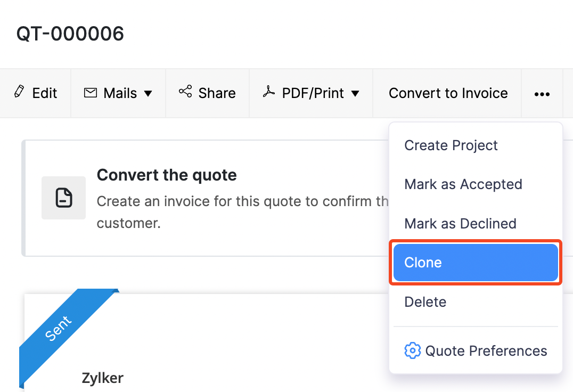Click the document icon in Convert banner
The height and width of the screenshot is (392, 573).
pos(64,198)
